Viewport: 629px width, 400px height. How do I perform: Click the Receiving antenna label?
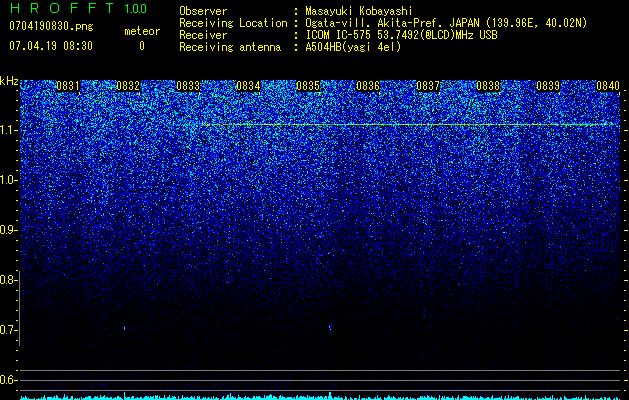pyautogui.click(x=230, y=47)
